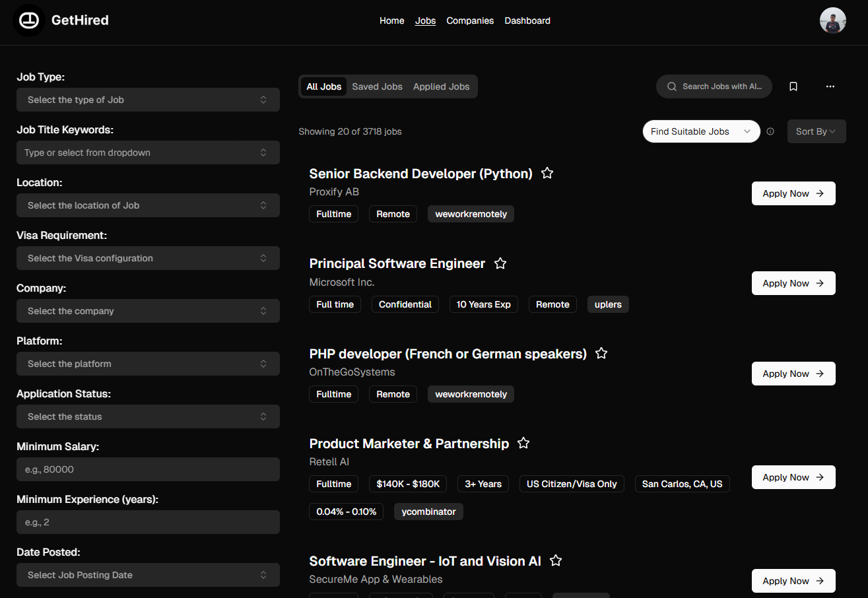Image resolution: width=868 pixels, height=598 pixels.
Task: Open the profile avatar
Action: (x=832, y=20)
